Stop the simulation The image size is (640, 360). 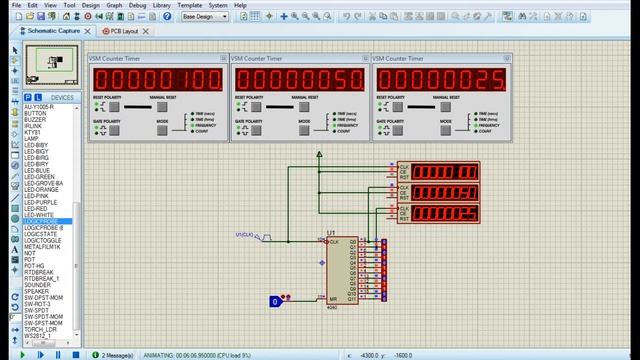pyautogui.click(x=76, y=355)
